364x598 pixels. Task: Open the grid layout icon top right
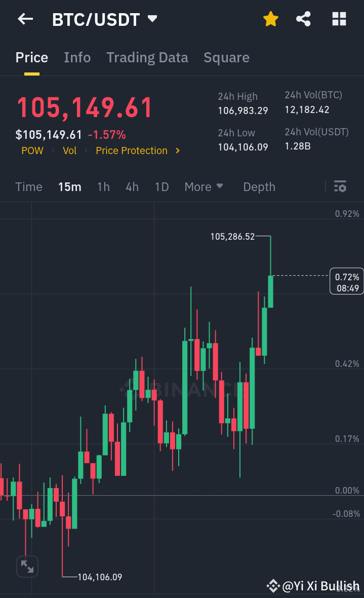point(339,19)
